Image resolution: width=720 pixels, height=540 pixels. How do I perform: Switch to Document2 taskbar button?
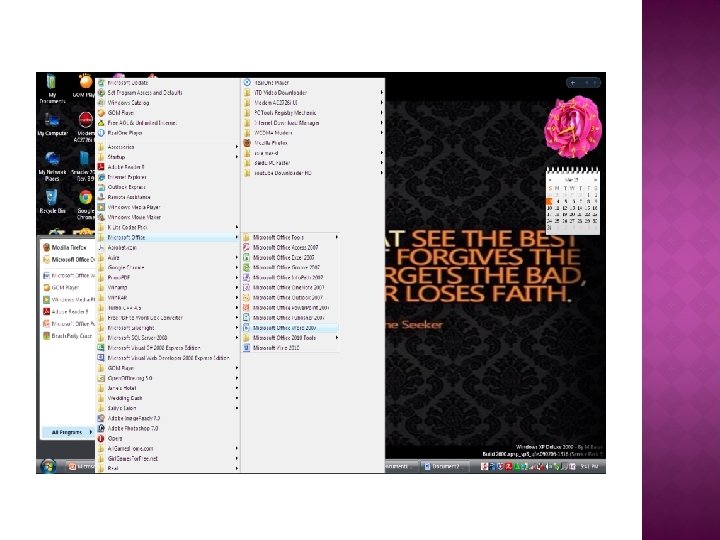pyautogui.click(x=444, y=467)
